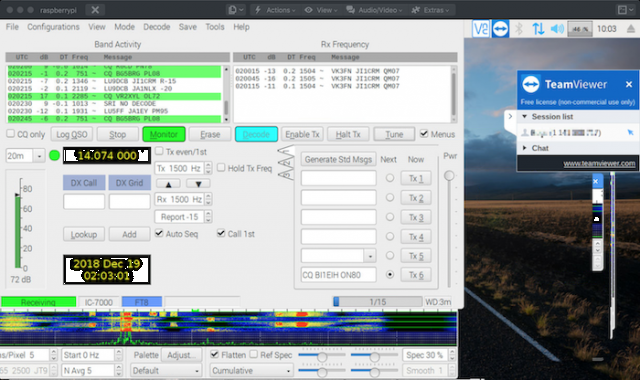Click the down arrow frequency button
Viewport: 640px width, 380px height.
coord(198,184)
